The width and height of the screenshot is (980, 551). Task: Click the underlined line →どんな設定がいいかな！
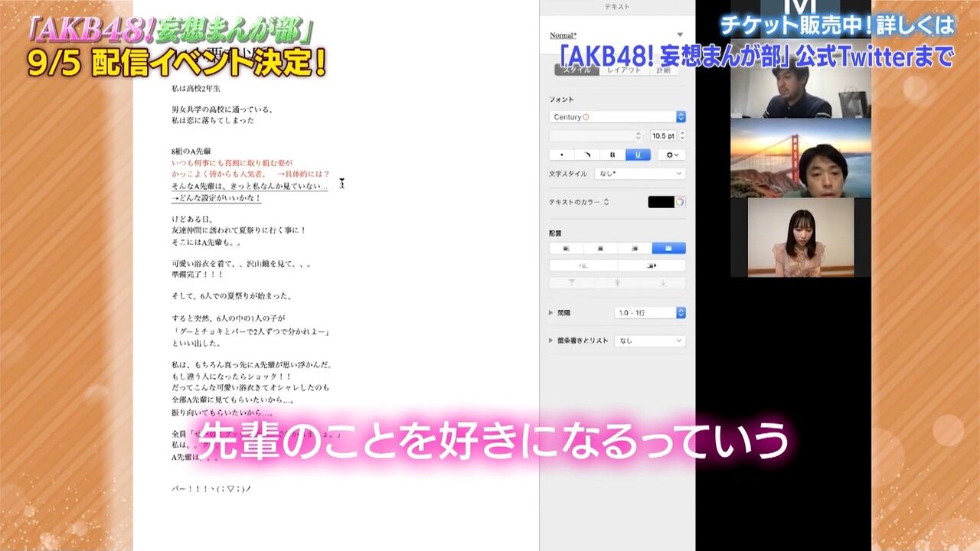tap(217, 197)
